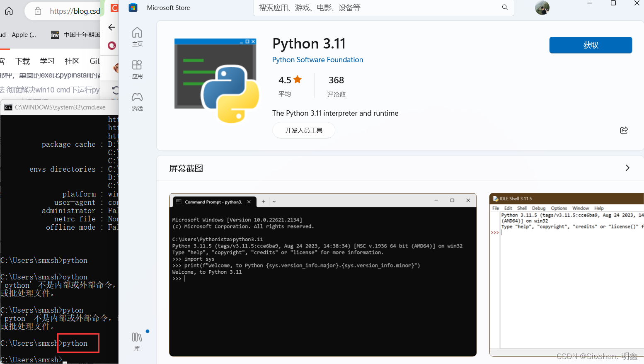Click the search magnifier icon

[505, 7]
